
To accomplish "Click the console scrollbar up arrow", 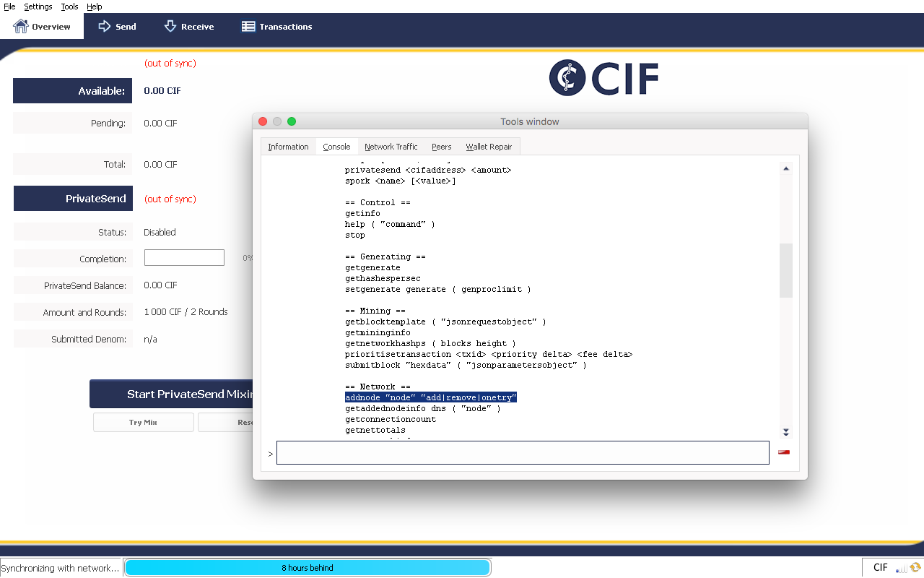I will pyautogui.click(x=786, y=168).
